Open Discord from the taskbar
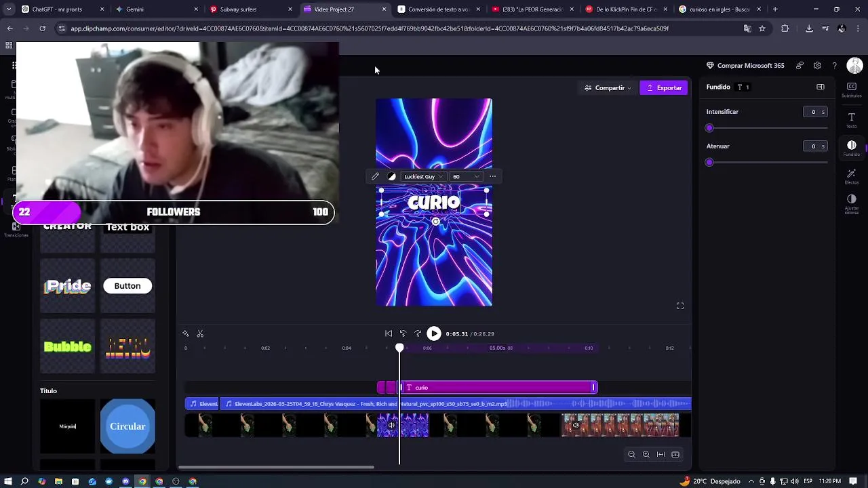 (125, 481)
